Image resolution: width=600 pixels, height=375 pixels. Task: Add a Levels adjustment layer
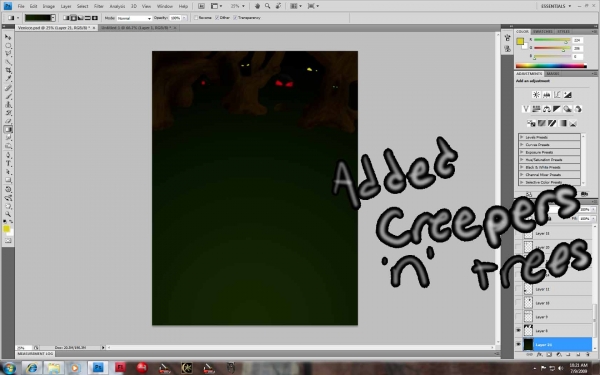point(546,95)
